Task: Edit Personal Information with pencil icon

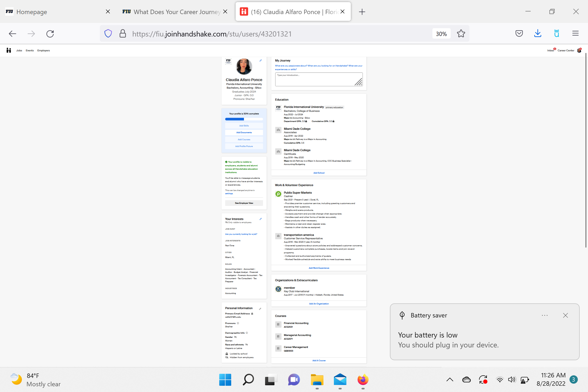Action: [260, 309]
